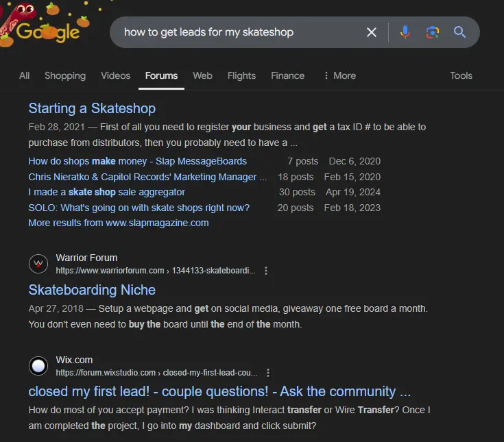The image size is (504, 442).
Task: Open the Skateboarding Niche result
Action: 92,290
